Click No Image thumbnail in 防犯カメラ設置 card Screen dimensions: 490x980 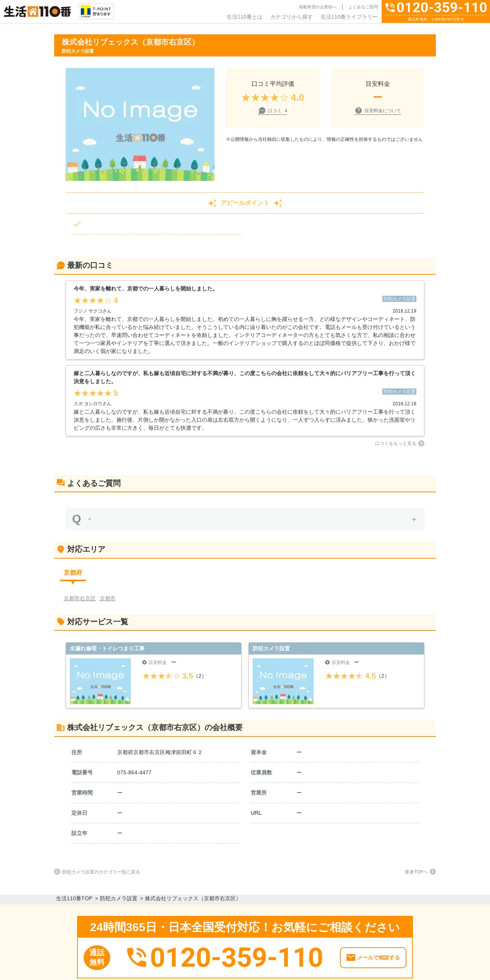point(283,681)
